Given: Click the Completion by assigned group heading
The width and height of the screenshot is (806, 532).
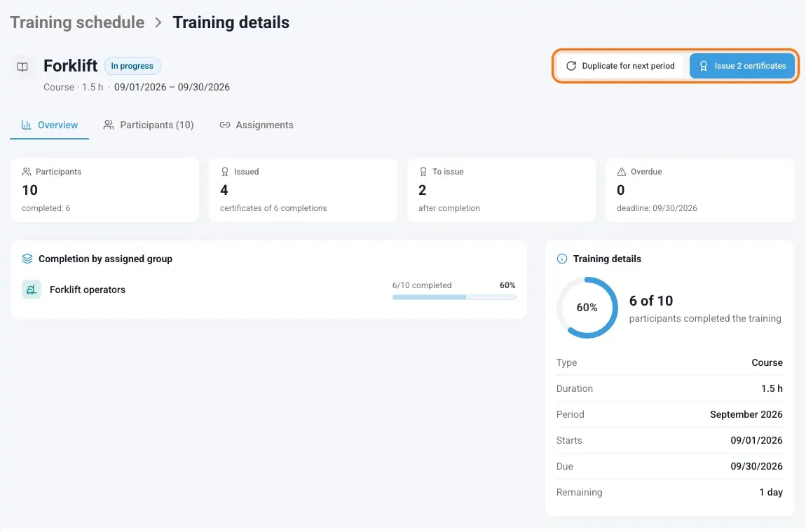Looking at the screenshot, I should 105,259.
